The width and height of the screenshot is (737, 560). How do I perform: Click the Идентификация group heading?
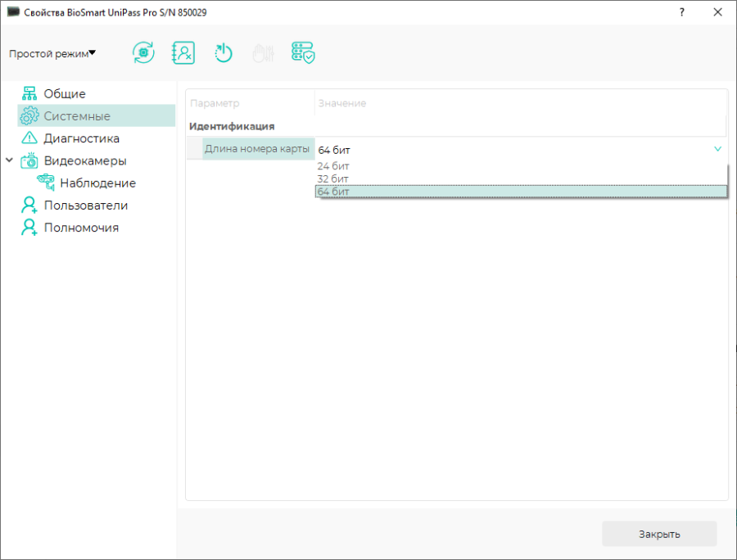pos(232,126)
